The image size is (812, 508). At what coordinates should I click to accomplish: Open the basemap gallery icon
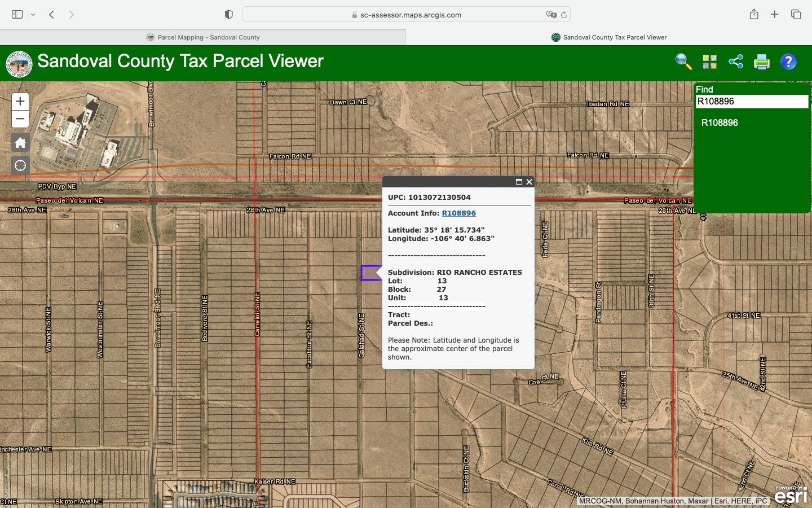pyautogui.click(x=709, y=62)
